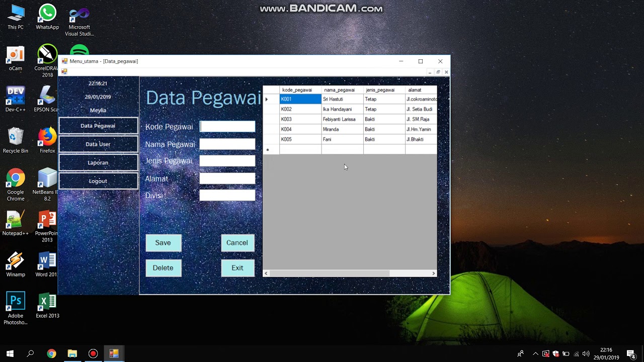Open Dev-C++ desktop icon
This screenshot has width=644, height=362.
click(x=16, y=99)
